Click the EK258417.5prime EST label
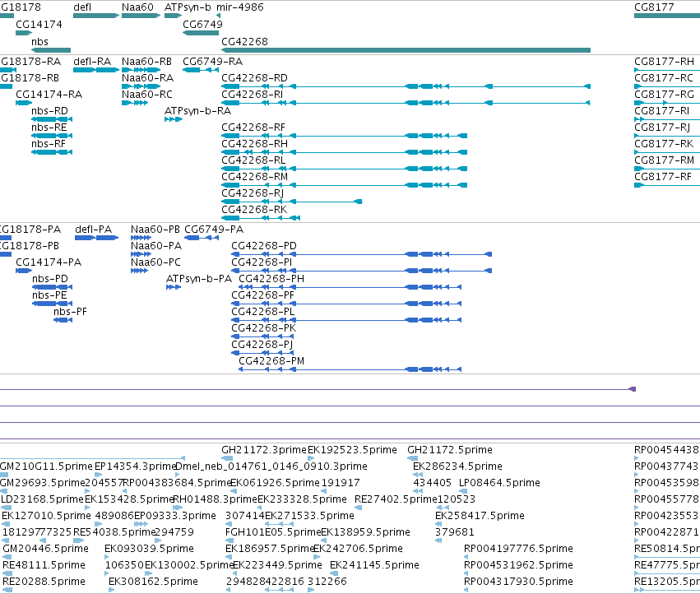This screenshot has height=594, width=700. point(480,515)
